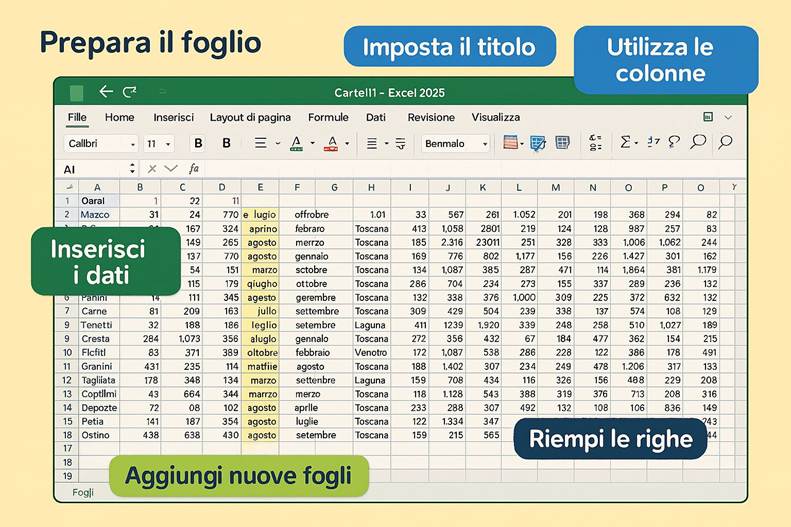Expand the name box arrows beside AI
Image resolution: width=791 pixels, height=527 pixels.
click(132, 168)
